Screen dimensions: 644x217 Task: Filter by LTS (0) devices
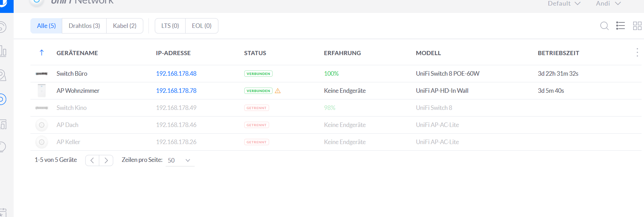[170, 26]
